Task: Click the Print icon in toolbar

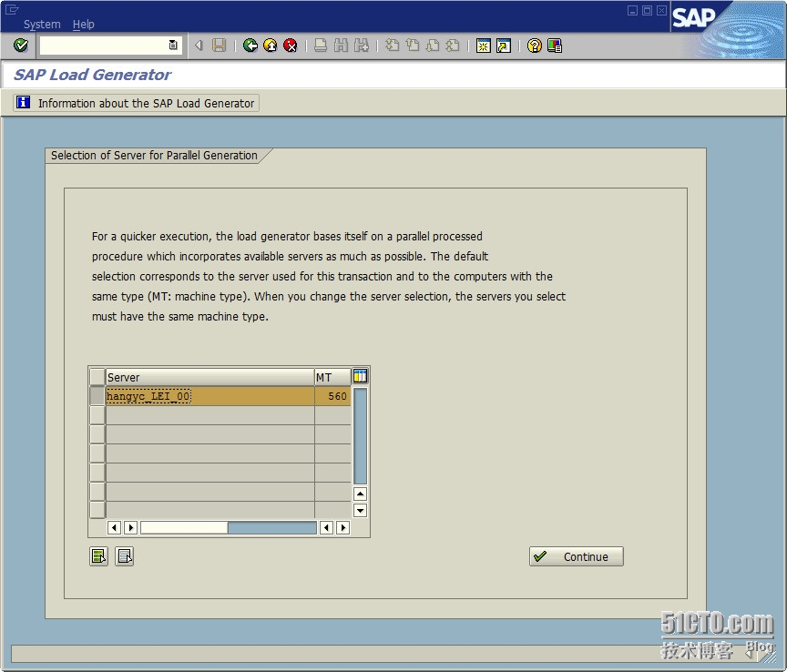Action: click(321, 46)
